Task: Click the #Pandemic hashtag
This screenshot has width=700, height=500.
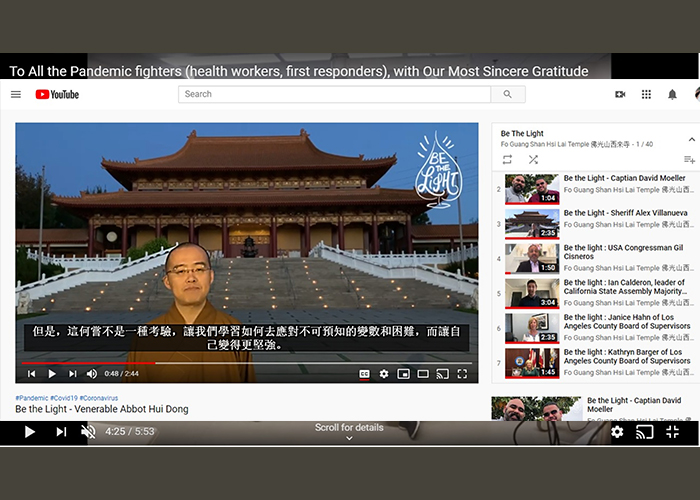Action: pos(32,398)
